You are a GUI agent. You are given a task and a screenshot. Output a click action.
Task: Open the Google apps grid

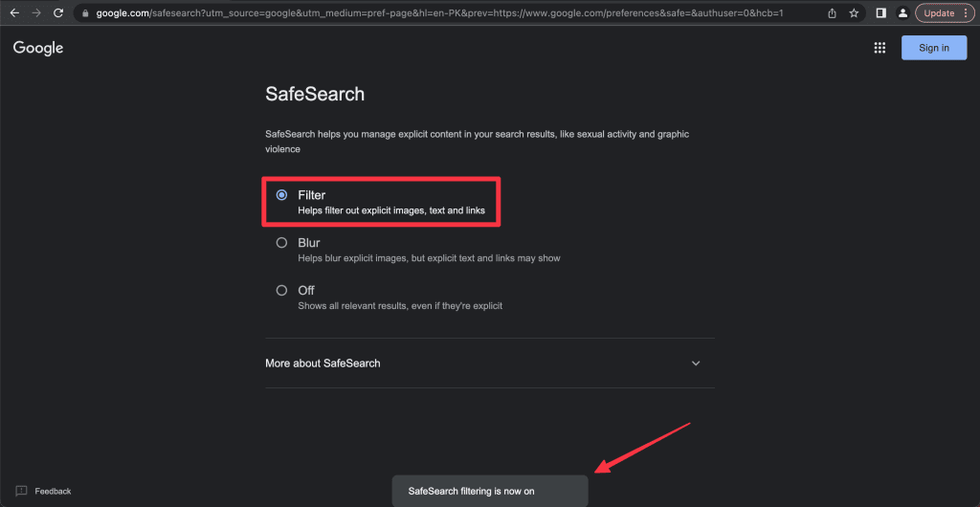tap(880, 48)
